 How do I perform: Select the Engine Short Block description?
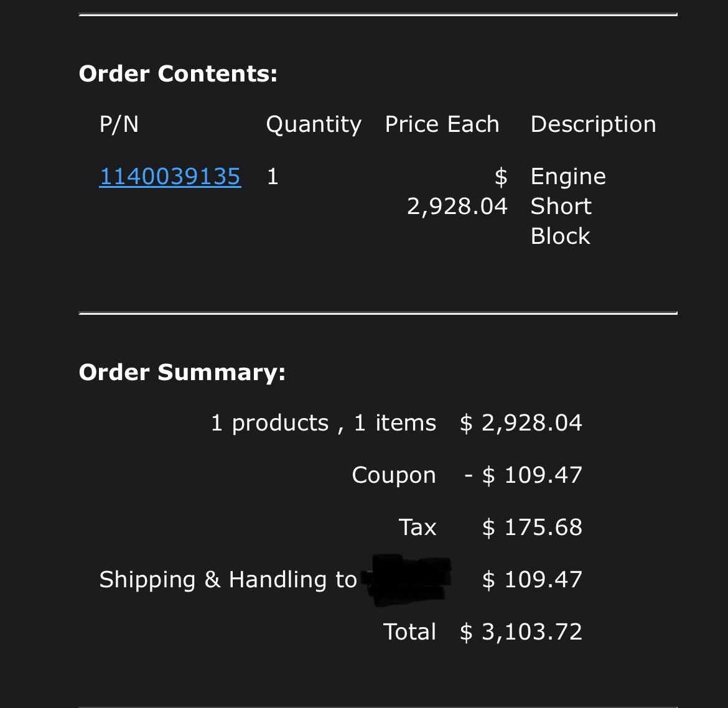click(568, 206)
